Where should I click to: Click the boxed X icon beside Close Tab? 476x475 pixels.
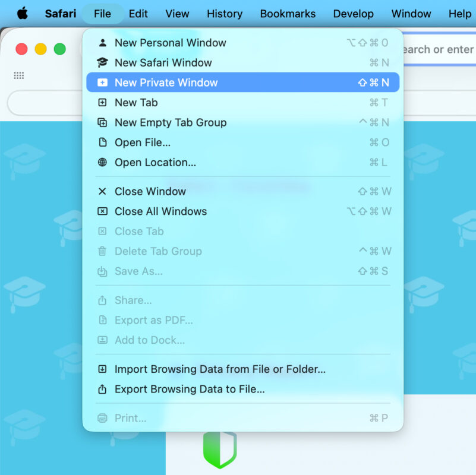102,232
